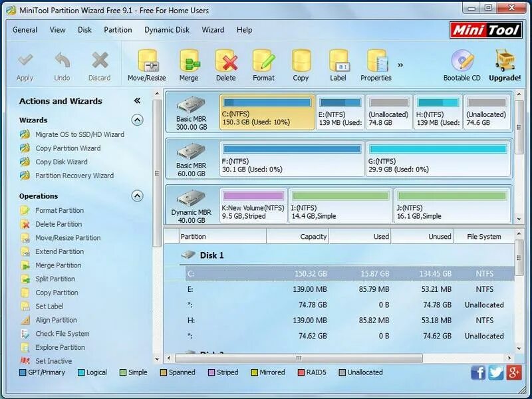Screen dimensions: 532x399
Task: Choose Format Partition operation
Action: 59,210
